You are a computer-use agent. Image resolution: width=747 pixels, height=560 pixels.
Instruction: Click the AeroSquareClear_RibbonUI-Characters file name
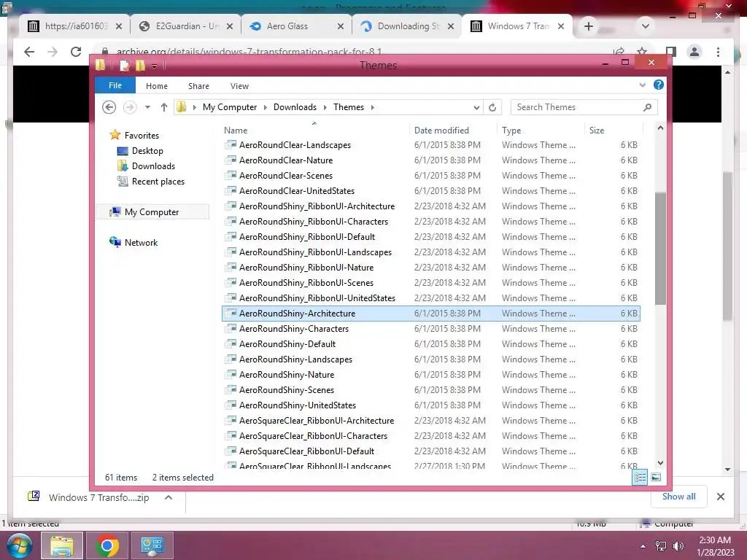314,436
